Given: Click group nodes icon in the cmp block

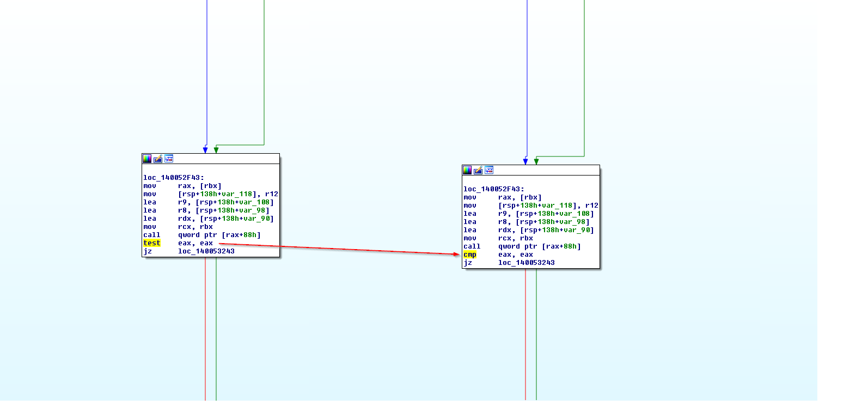Looking at the screenshot, I should coord(489,170).
